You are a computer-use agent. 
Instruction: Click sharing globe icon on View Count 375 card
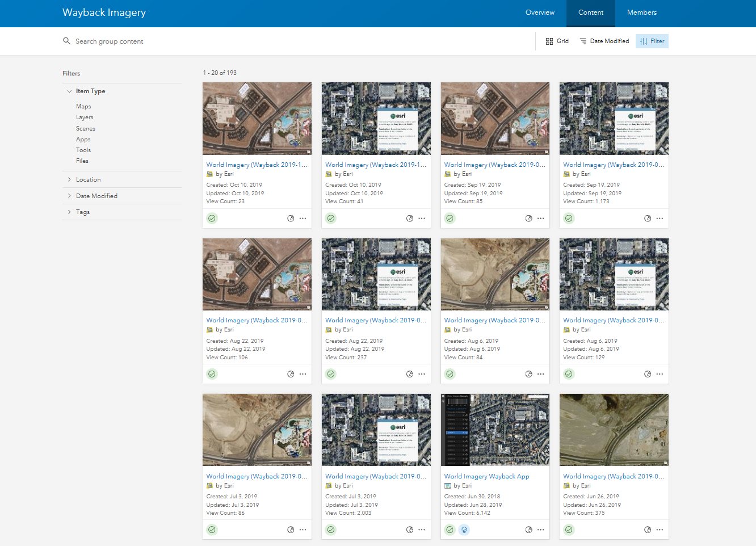[x=648, y=530]
